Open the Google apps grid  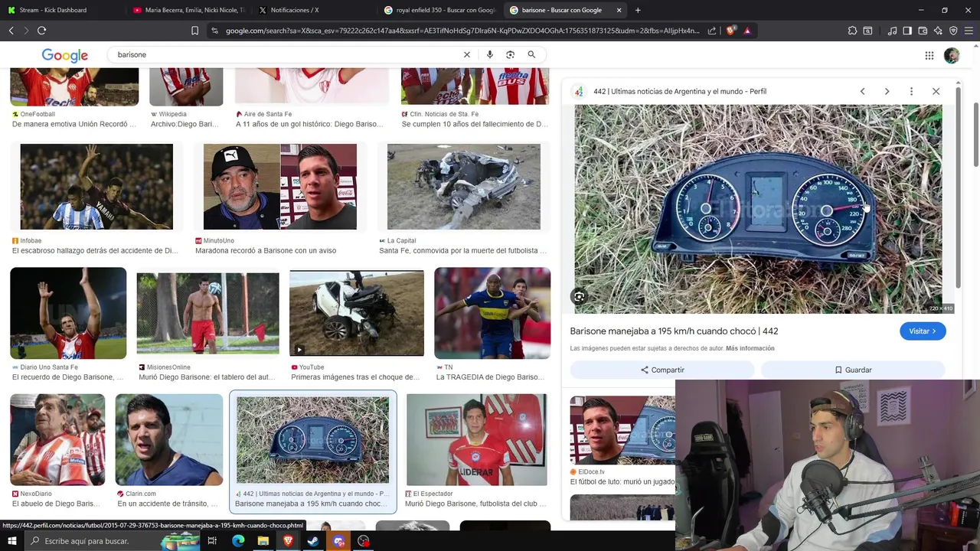click(929, 55)
